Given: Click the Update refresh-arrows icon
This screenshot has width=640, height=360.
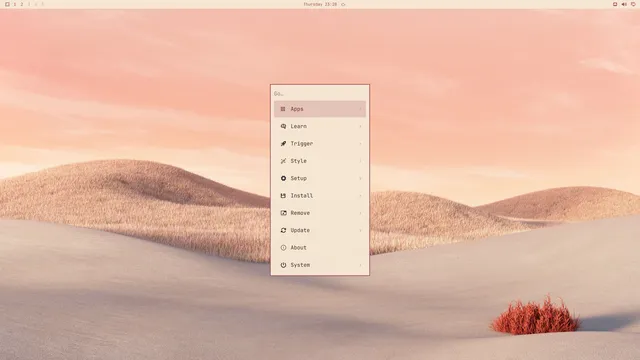Looking at the screenshot, I should click(283, 231).
